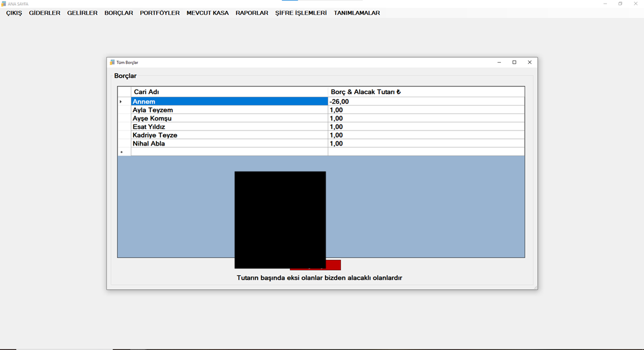Open the PORTFÖYLER menu
The height and width of the screenshot is (350, 644).
[160, 13]
